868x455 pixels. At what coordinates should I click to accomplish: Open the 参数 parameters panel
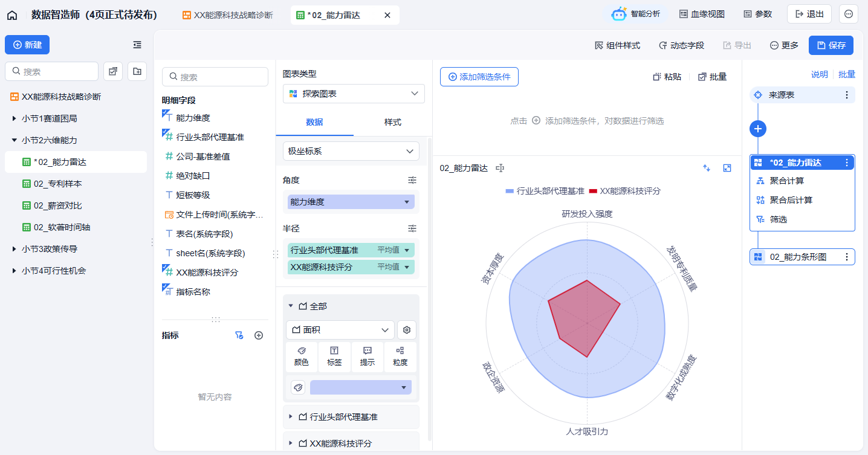coord(758,14)
